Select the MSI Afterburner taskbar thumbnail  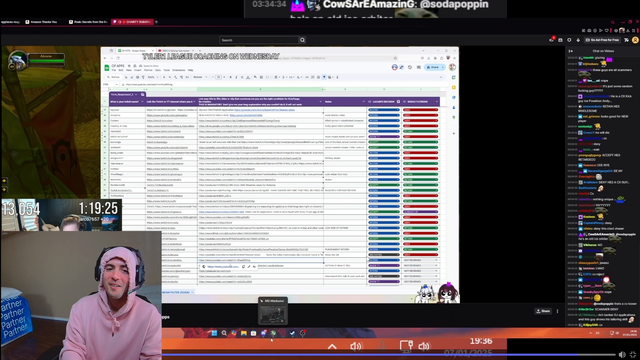pyautogui.click(x=273, y=311)
